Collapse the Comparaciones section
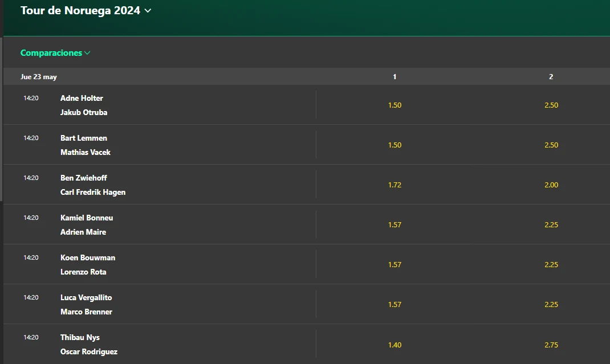 click(x=55, y=53)
